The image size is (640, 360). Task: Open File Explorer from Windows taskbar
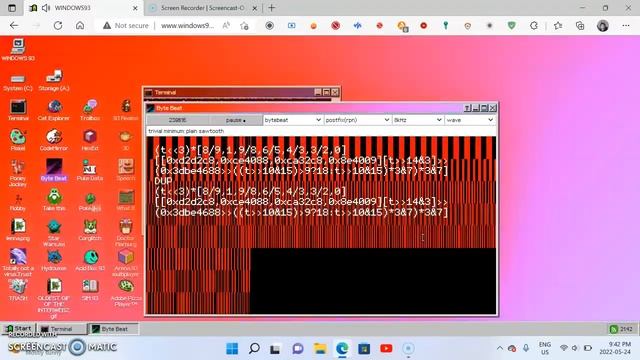pyautogui.click(x=320, y=348)
